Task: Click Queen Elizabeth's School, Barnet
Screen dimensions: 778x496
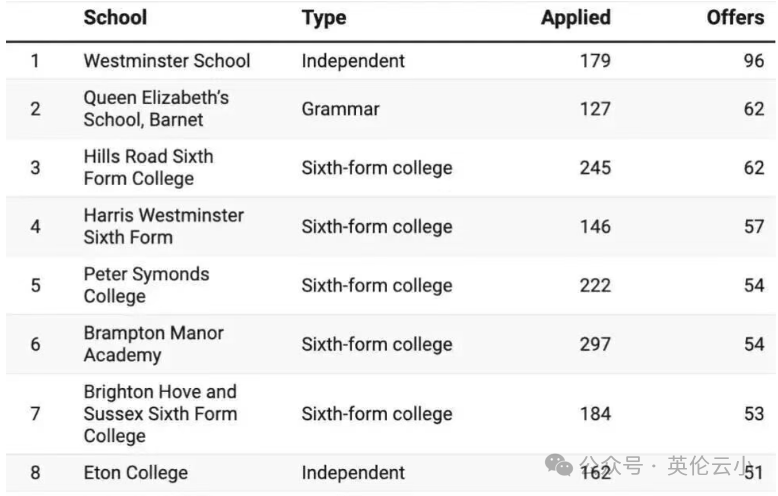Action: [156, 109]
